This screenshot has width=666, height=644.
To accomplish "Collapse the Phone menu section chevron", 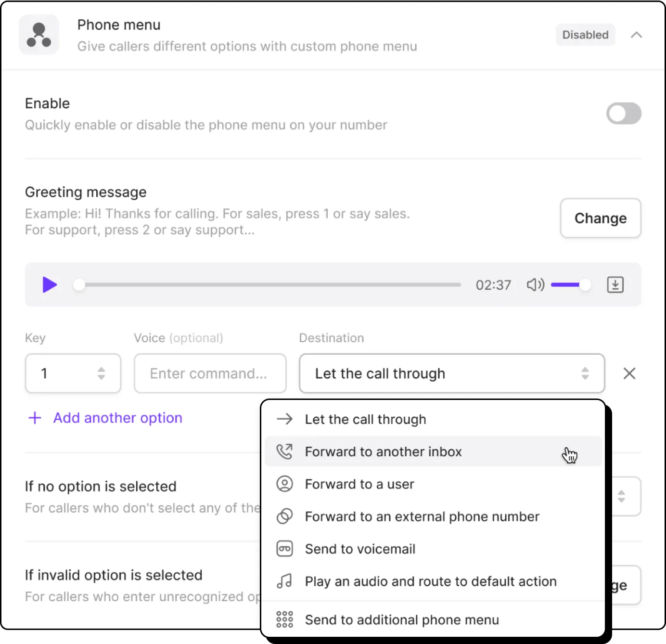I will tap(636, 35).
